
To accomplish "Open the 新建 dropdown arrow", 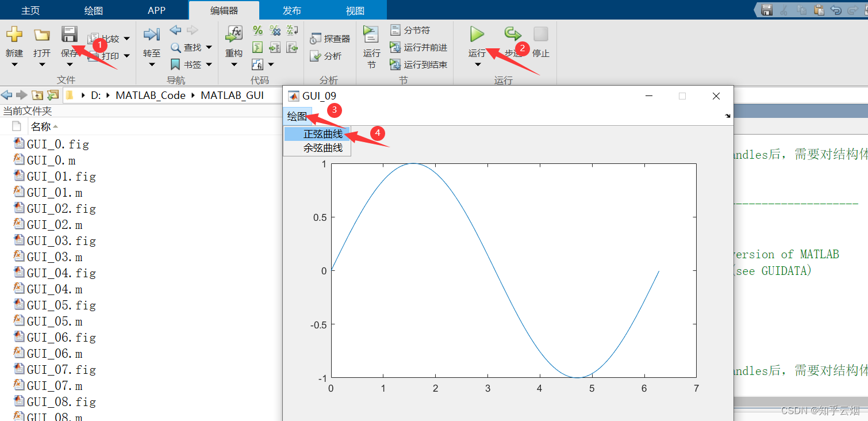I will 14,64.
